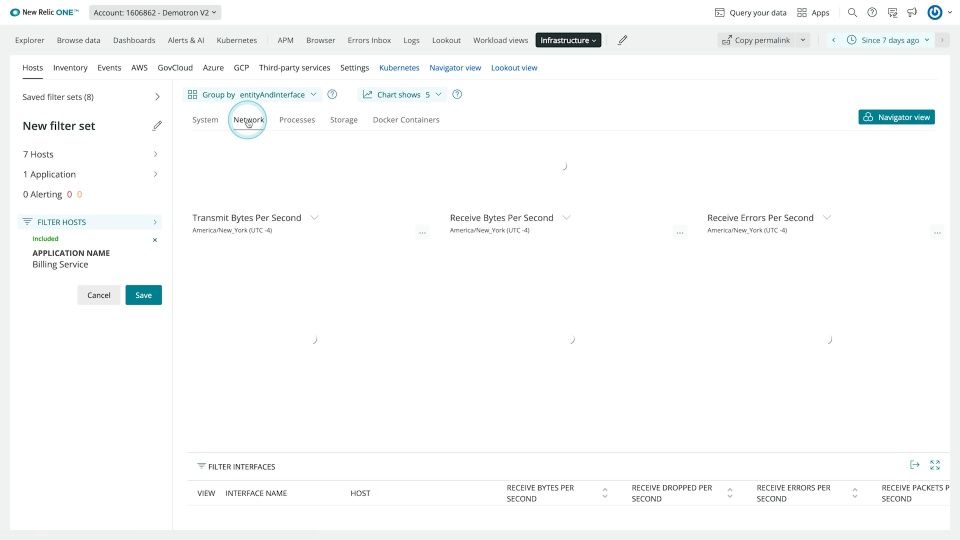Click the Save button
This screenshot has height=540, width=960.
pos(143,295)
